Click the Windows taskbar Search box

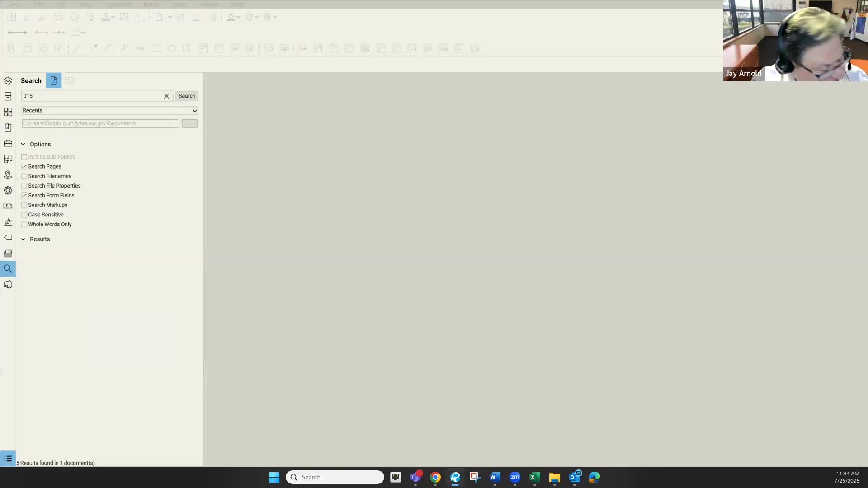point(335,477)
